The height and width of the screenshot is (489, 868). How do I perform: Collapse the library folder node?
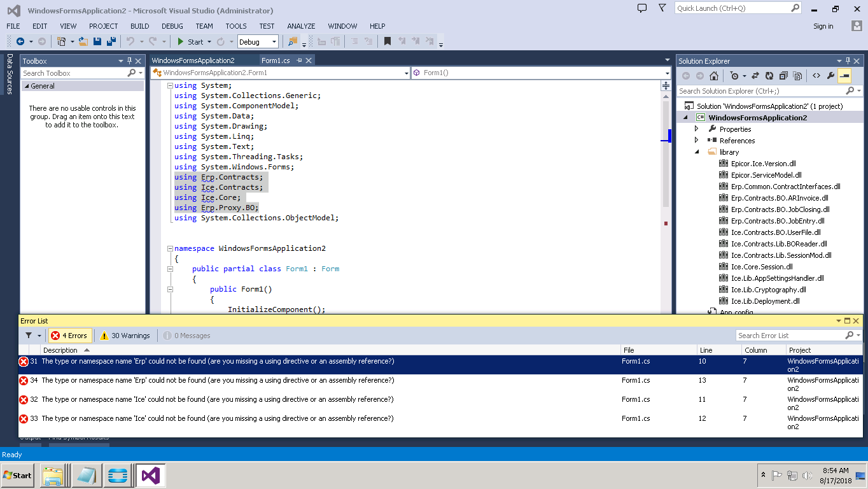click(x=697, y=152)
